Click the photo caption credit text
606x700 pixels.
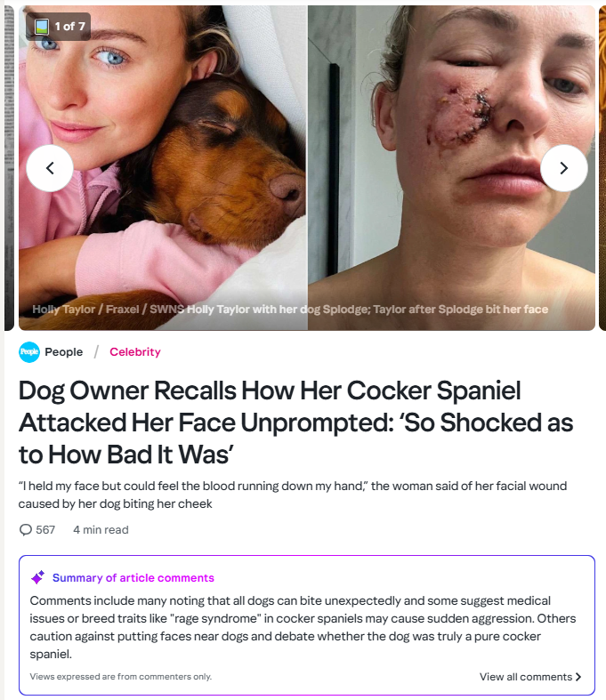coord(289,310)
